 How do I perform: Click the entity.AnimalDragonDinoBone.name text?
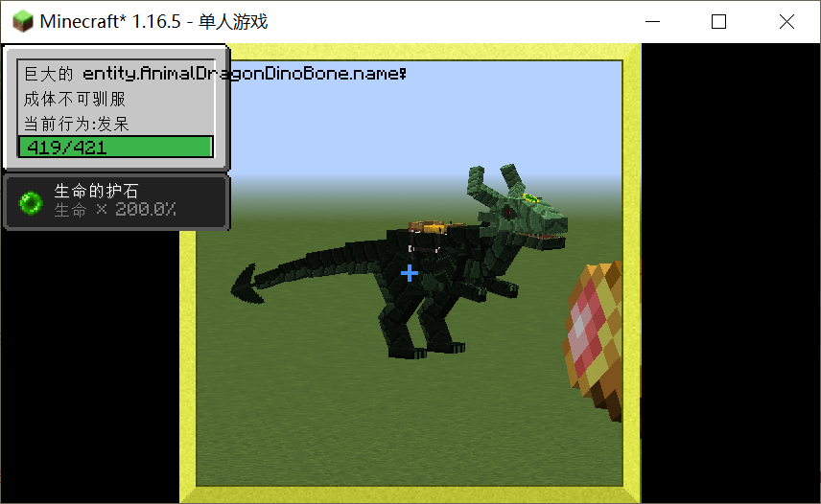click(244, 74)
